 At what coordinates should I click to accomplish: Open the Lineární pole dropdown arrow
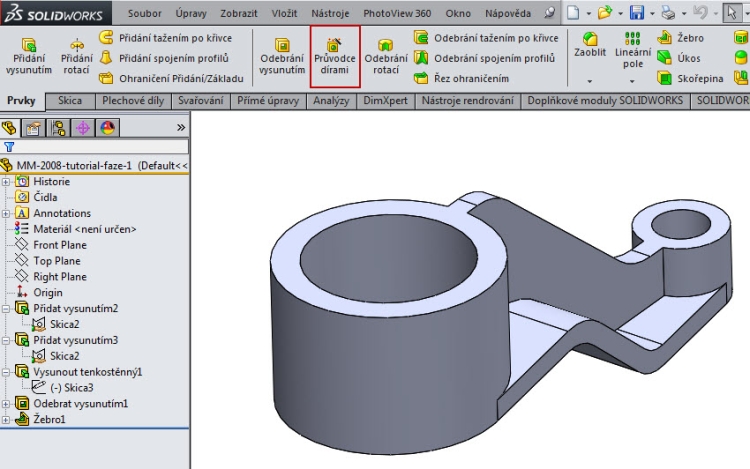632,81
